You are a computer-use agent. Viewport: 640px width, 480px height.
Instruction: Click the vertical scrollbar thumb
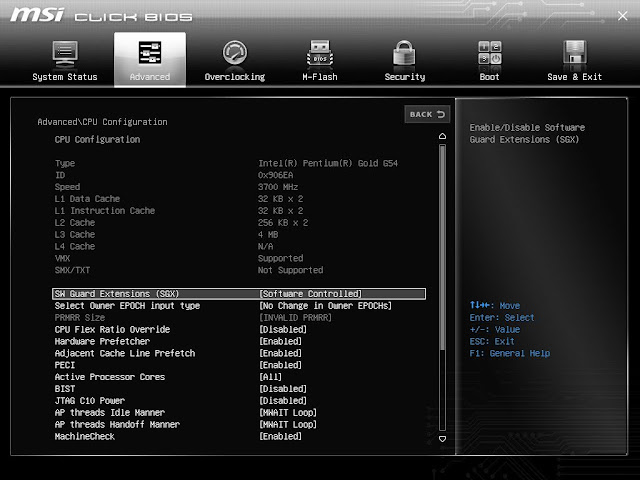pos(442,247)
